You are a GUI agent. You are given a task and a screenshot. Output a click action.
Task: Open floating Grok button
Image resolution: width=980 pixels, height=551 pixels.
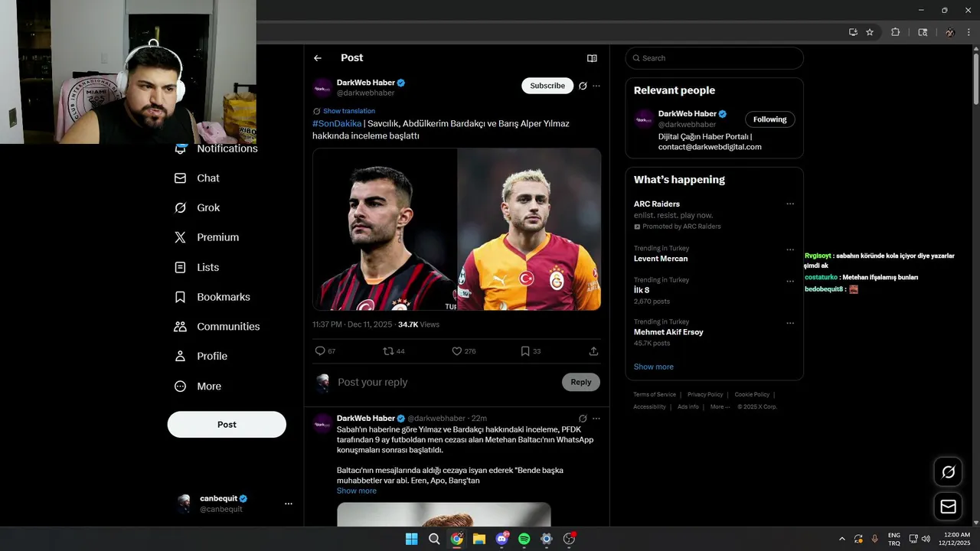[948, 472]
